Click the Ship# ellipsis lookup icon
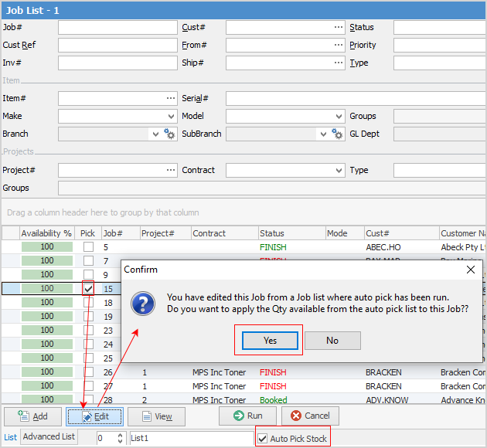This screenshot has height=448, width=487. click(x=338, y=63)
